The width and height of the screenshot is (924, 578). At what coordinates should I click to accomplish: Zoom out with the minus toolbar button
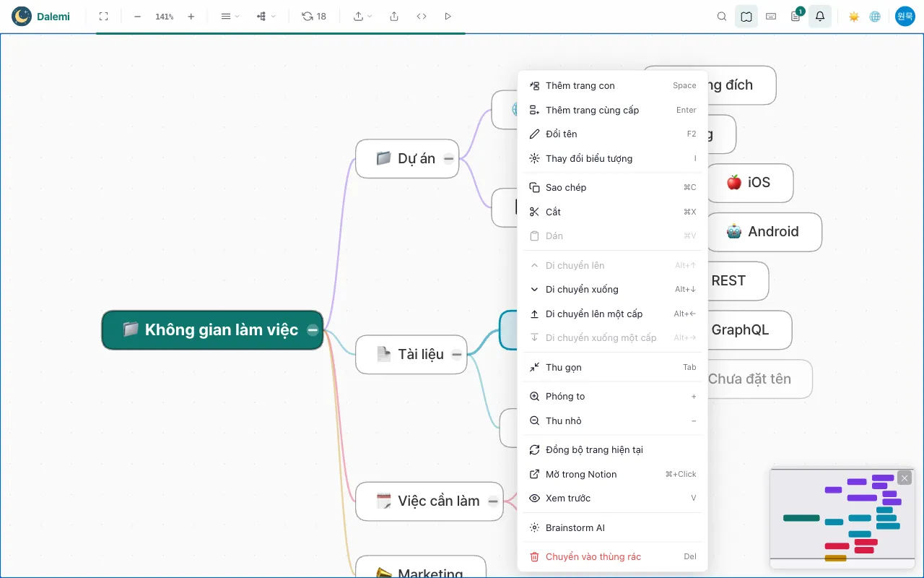(x=137, y=16)
